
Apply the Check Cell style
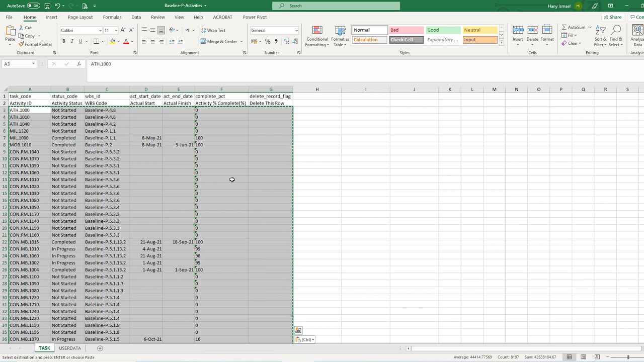pos(406,40)
